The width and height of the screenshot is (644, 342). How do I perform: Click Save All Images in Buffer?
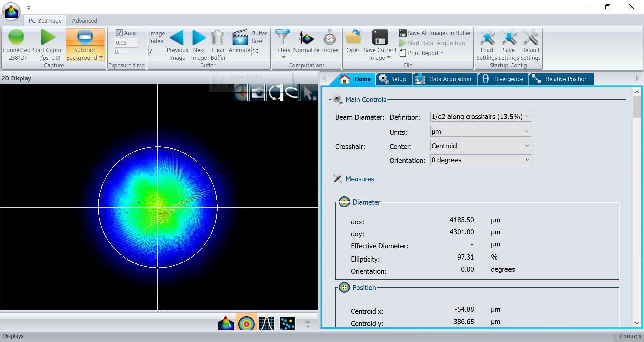[435, 33]
